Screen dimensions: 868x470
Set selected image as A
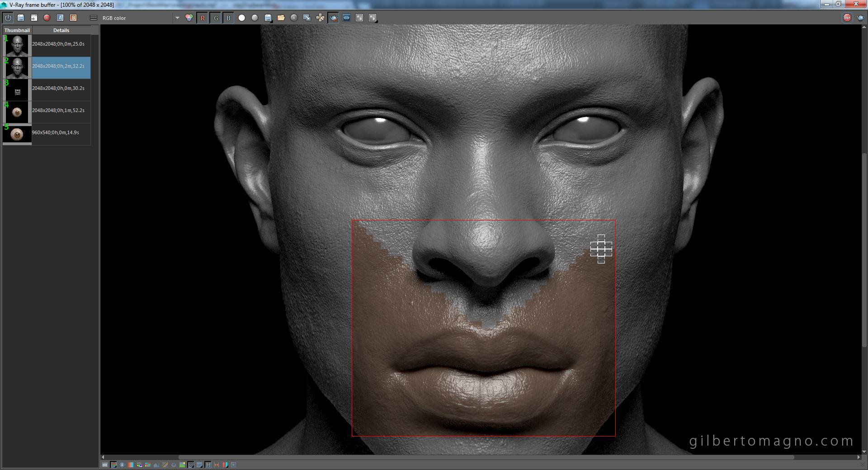pos(60,18)
